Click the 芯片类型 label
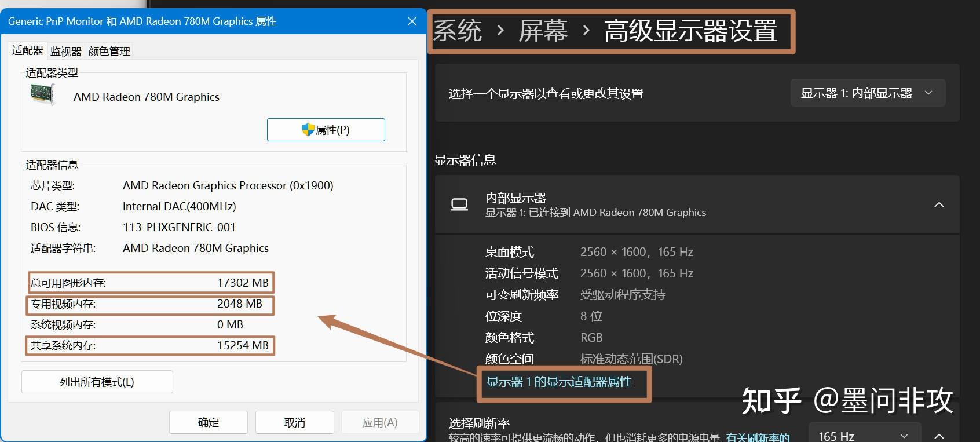Viewport: 980px width, 442px height. click(53, 185)
